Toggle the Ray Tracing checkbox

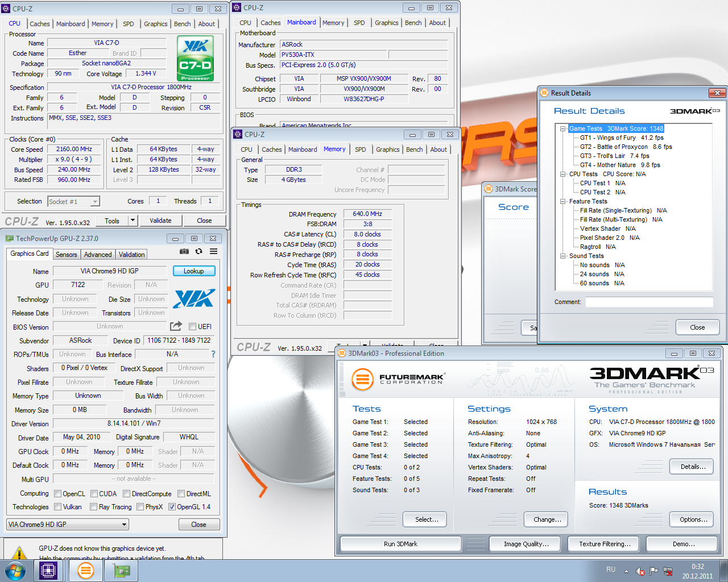(94, 507)
